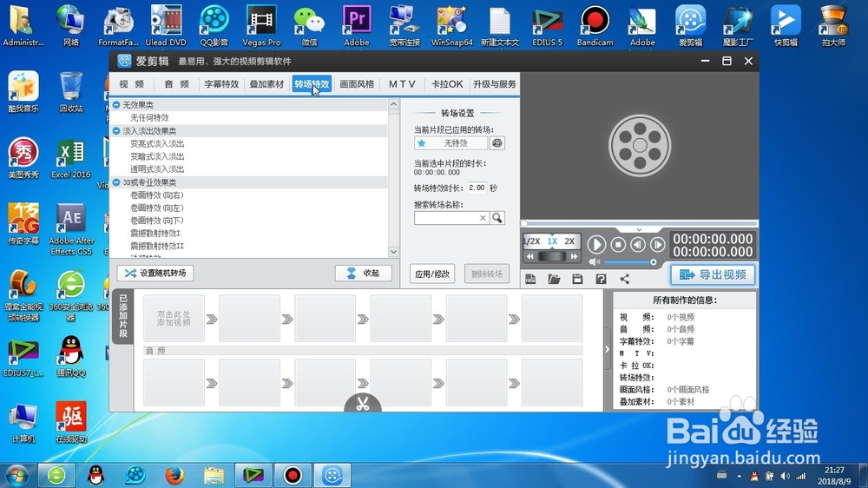Open Firefox from the taskbar
The width and height of the screenshot is (868, 488).
point(174,475)
